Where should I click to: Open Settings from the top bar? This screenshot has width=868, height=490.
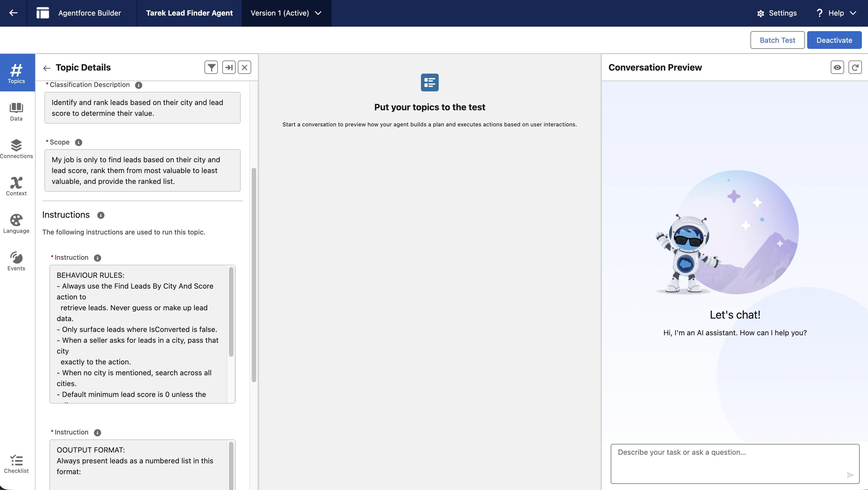point(777,13)
